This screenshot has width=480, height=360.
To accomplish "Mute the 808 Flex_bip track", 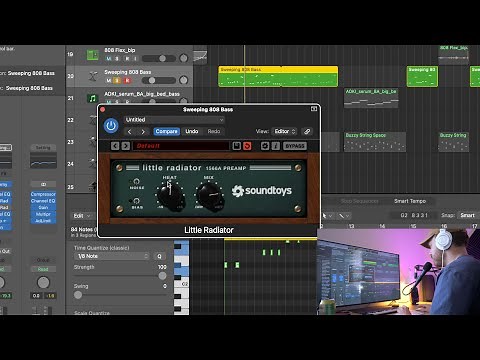I will [x=109, y=59].
